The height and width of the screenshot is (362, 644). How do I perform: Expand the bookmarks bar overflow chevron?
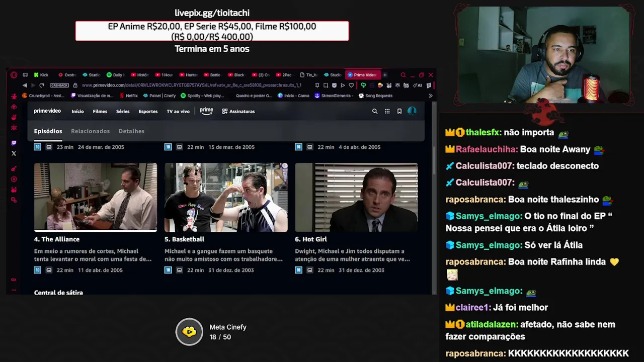[x=430, y=96]
